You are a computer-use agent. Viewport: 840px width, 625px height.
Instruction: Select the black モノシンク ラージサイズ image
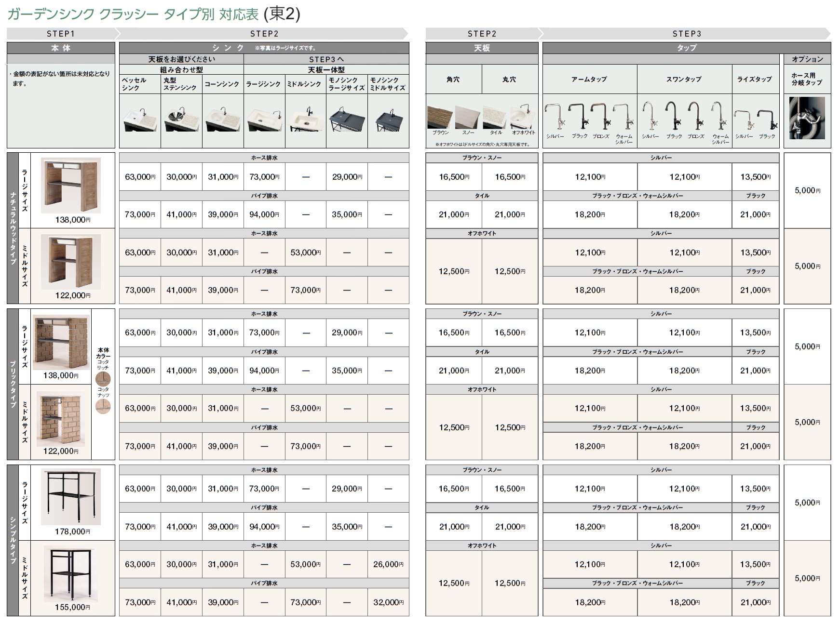coord(347,120)
